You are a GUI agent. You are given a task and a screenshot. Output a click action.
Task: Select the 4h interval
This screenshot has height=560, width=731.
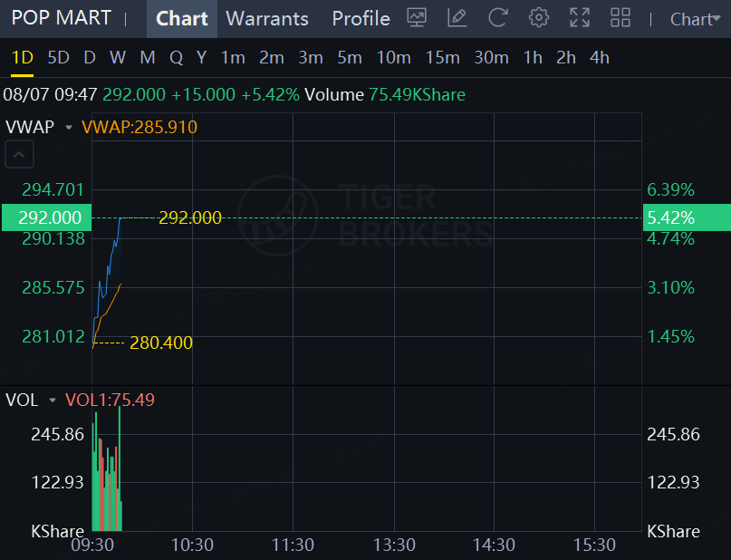(x=600, y=58)
